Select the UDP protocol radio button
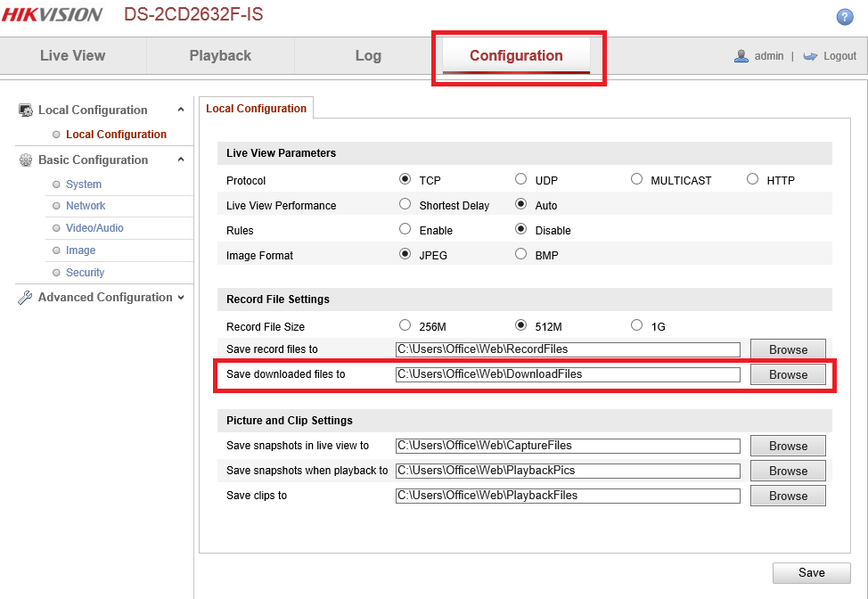 521,179
